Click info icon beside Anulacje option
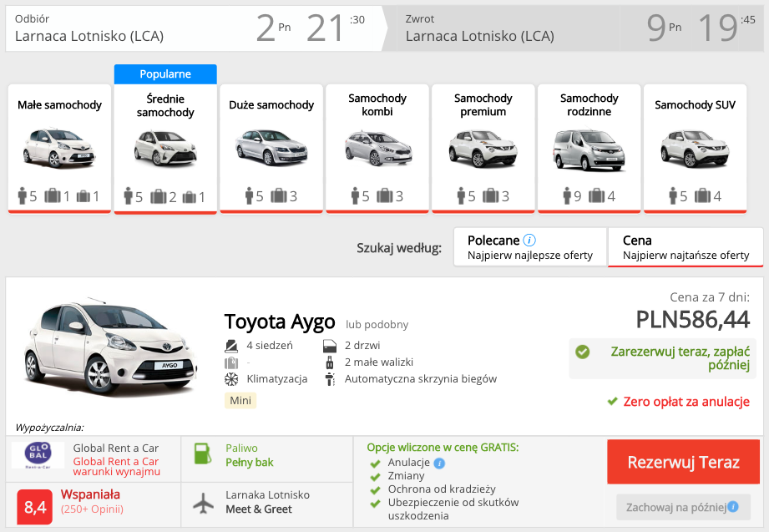This screenshot has width=769, height=532. point(439,463)
